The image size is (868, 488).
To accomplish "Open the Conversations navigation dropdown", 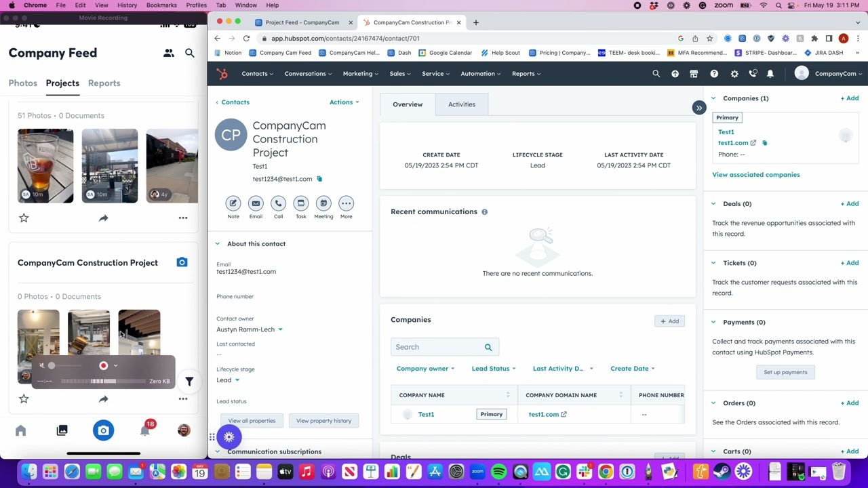I will [x=307, y=74].
